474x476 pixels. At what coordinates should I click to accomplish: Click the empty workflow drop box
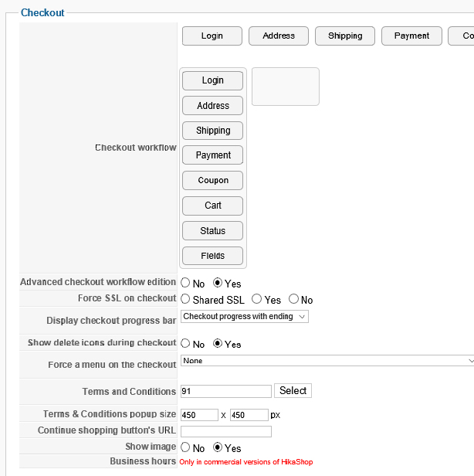(285, 87)
